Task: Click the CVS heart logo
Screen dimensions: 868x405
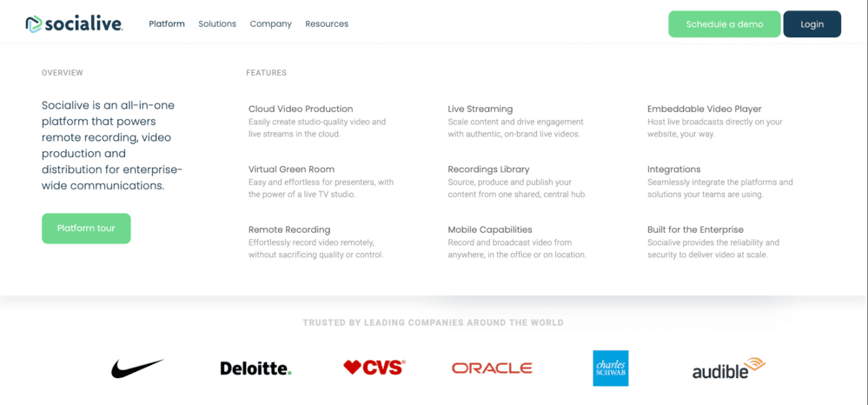Action: point(374,368)
